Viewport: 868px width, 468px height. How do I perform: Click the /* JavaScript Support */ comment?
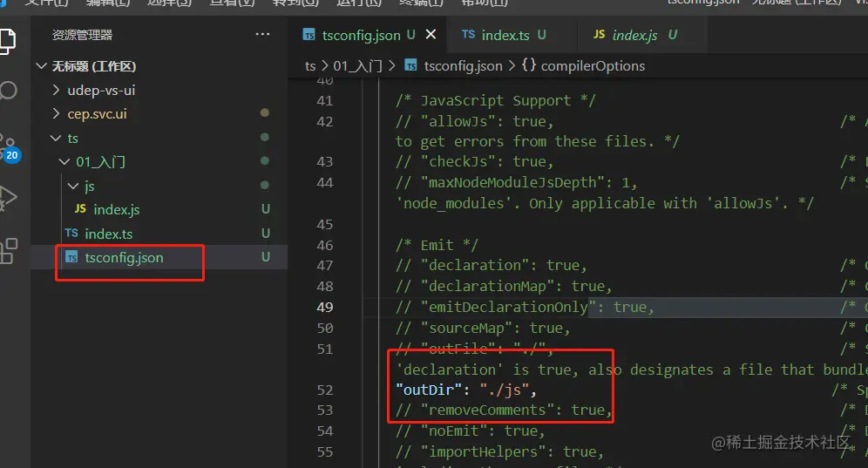[496, 101]
